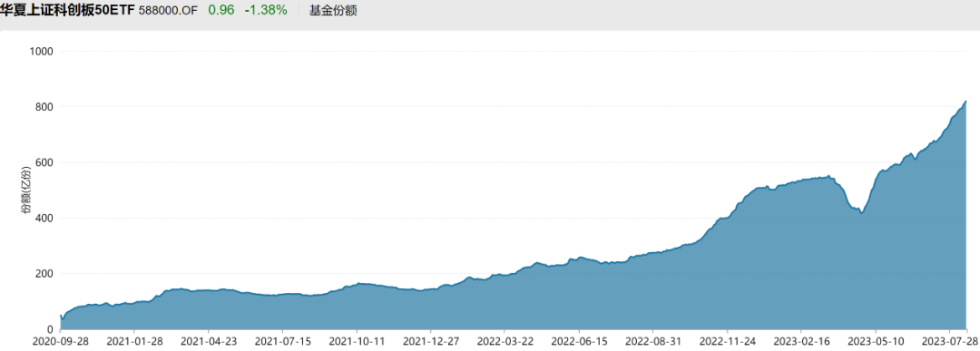Click the -1.38% change value
Screen dimensions: 980x351
tap(266, 11)
